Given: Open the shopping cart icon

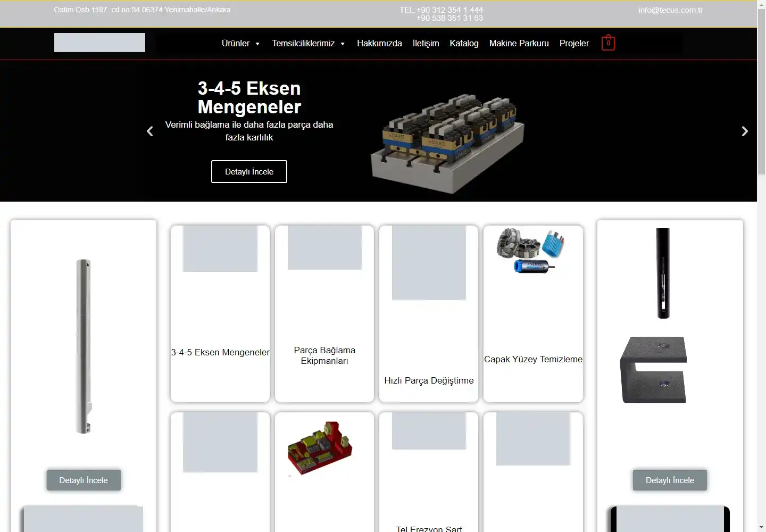Looking at the screenshot, I should pos(608,43).
